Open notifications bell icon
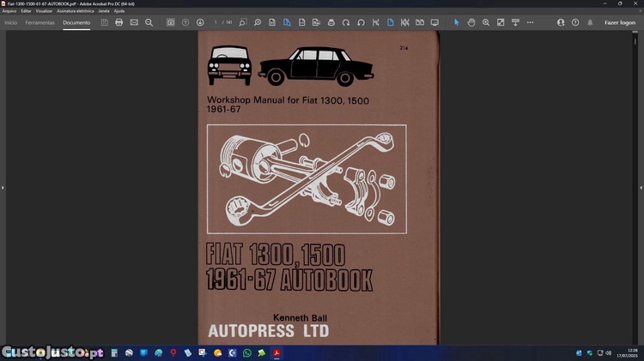The image size is (644, 361). (590, 22)
